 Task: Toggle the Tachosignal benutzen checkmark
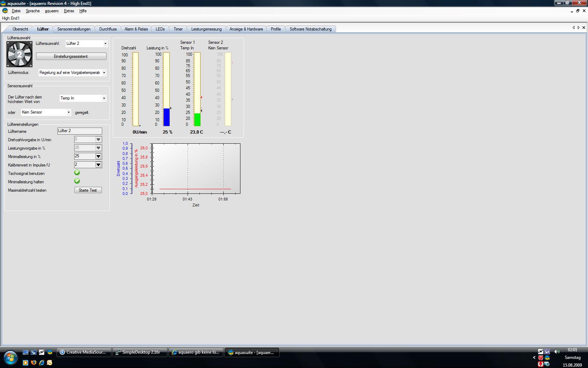77,173
